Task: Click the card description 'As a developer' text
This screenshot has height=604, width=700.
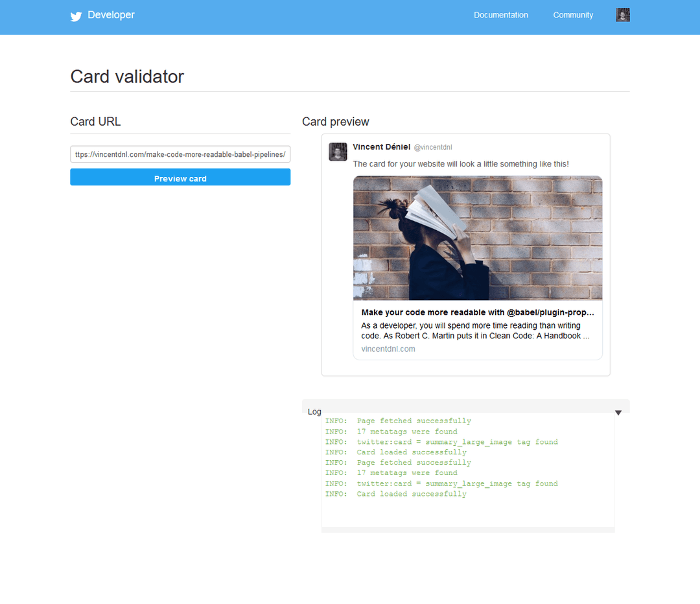Action: [475, 331]
